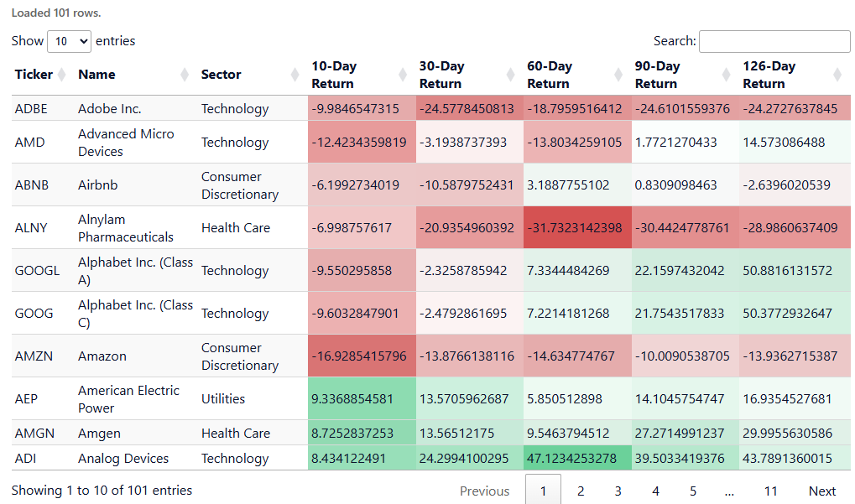
Task: Click the Previous pagination button
Action: click(484, 491)
